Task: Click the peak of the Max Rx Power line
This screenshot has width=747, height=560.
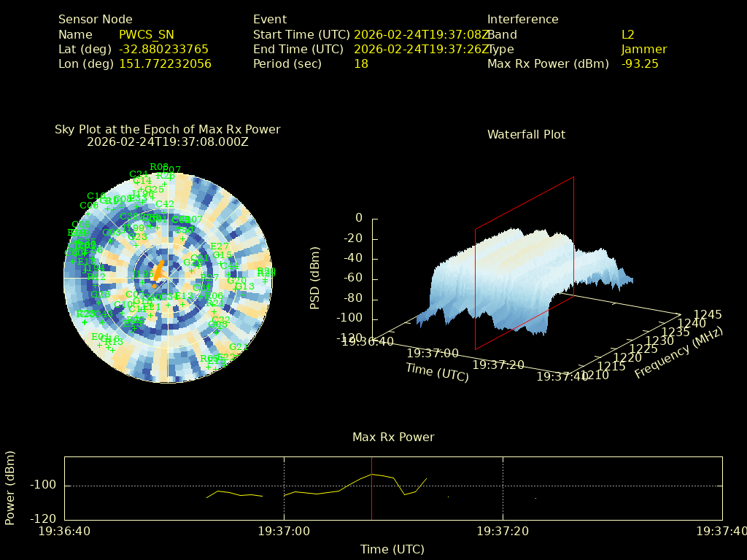Action: pos(372,474)
